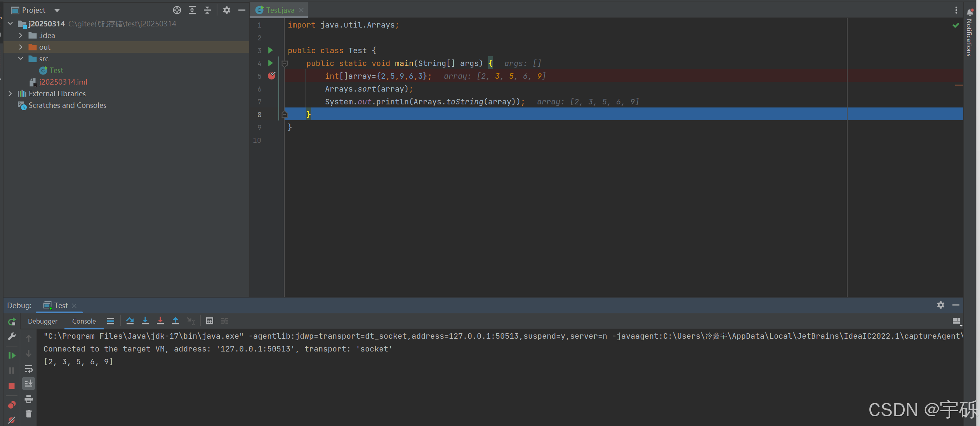Click the Step Out debug icon

point(175,321)
